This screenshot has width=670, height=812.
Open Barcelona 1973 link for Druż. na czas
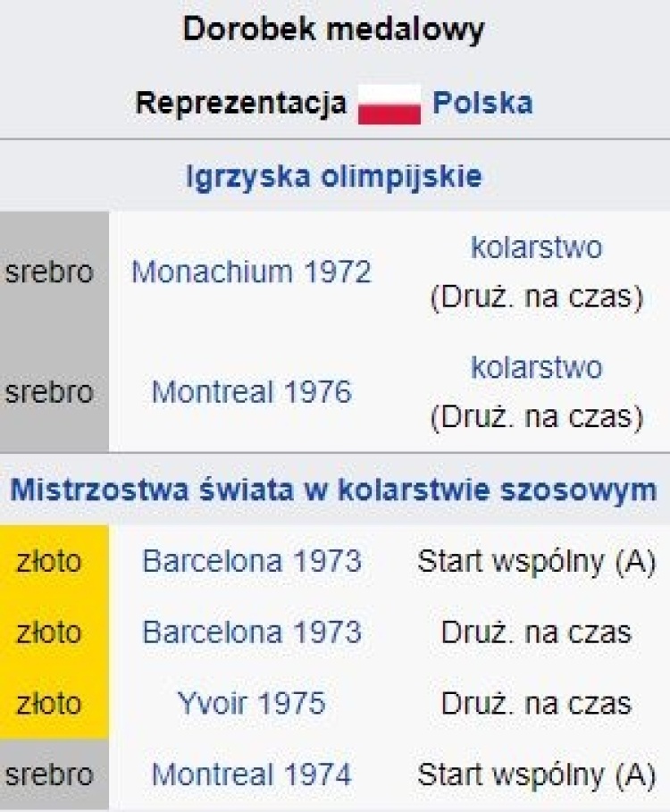pos(252,632)
